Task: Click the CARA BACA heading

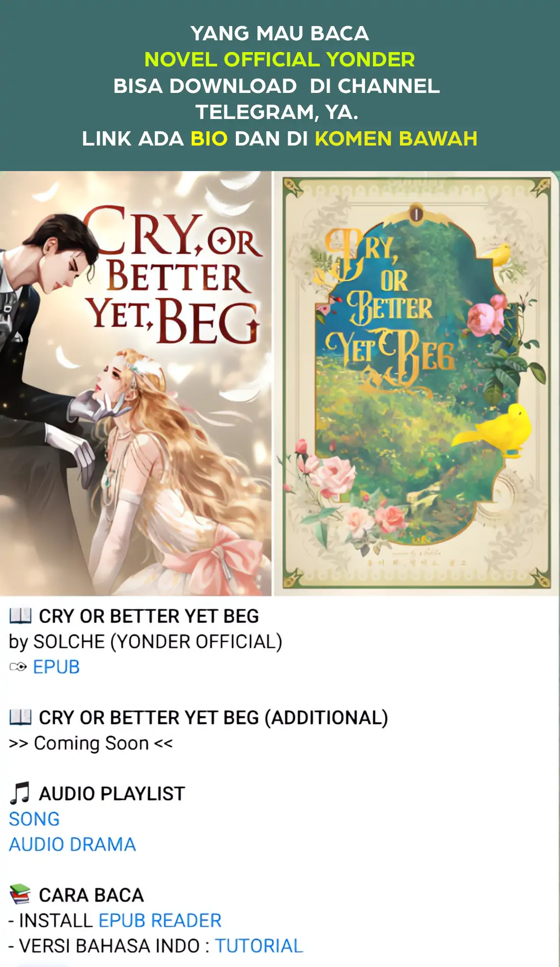Action: click(x=91, y=895)
